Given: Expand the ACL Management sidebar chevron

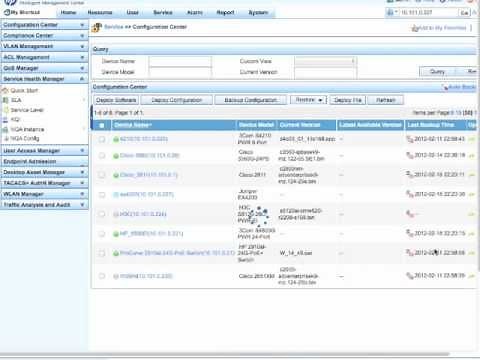Looking at the screenshot, I should (x=82, y=57).
